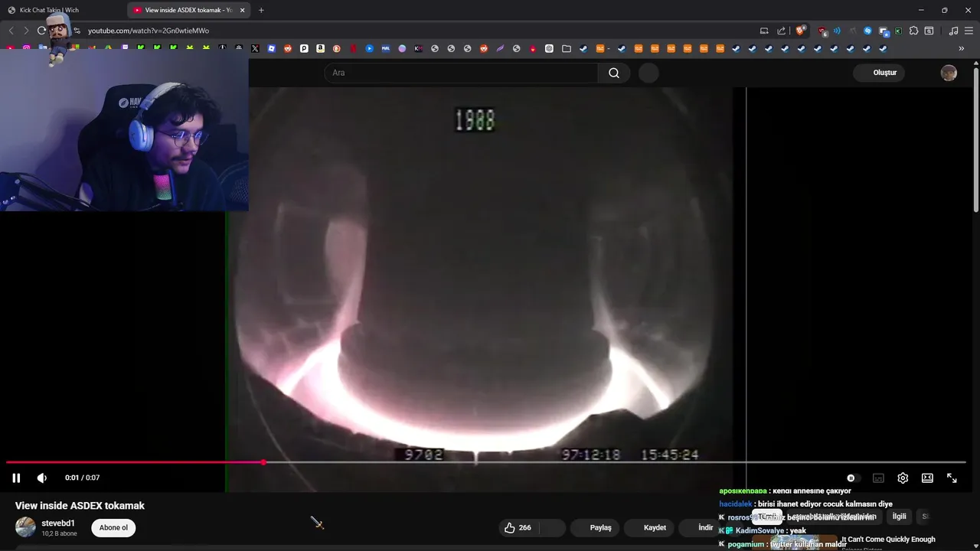The height and width of the screenshot is (551, 980).
Task: Open the puzzle-piece extensions menu
Action: coord(913,31)
